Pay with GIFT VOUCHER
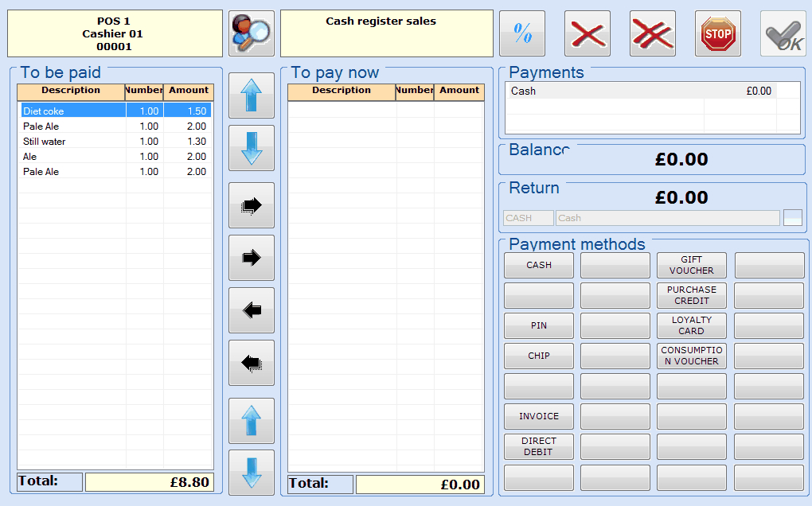The width and height of the screenshot is (812, 506). click(691, 265)
